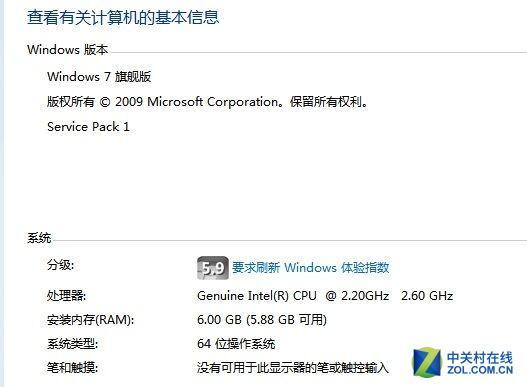Click the Windows 7 旗舰版 edition text
This screenshot has width=527, height=387.
click(99, 77)
